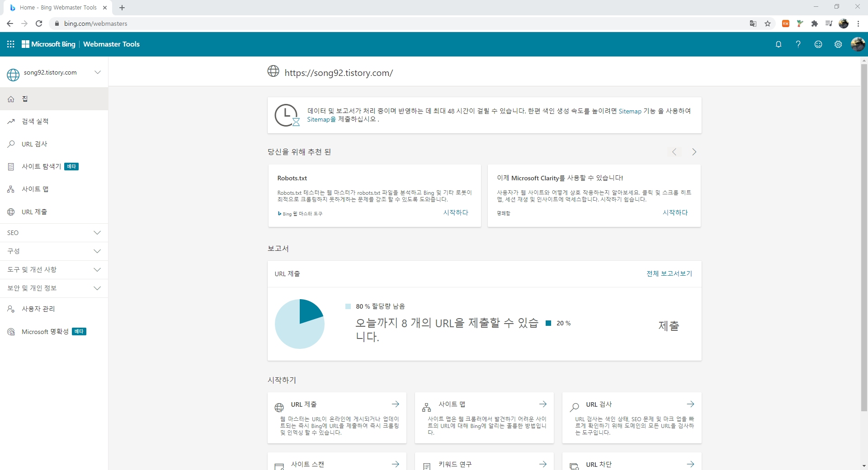868x470 pixels.
Task: Open the help question mark icon
Action: tap(798, 44)
